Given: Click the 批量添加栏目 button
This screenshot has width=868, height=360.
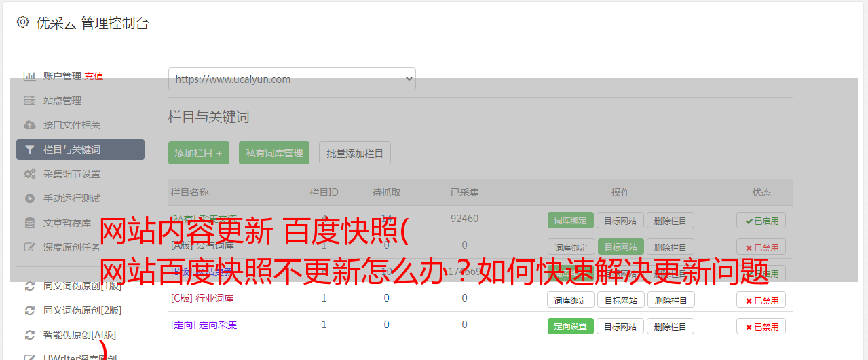Looking at the screenshot, I should (355, 153).
